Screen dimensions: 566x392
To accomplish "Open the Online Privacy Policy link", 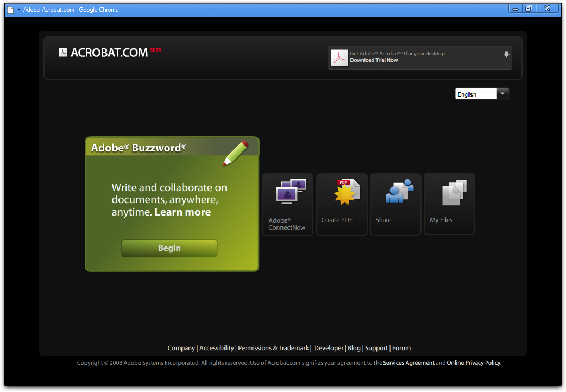I will point(474,363).
